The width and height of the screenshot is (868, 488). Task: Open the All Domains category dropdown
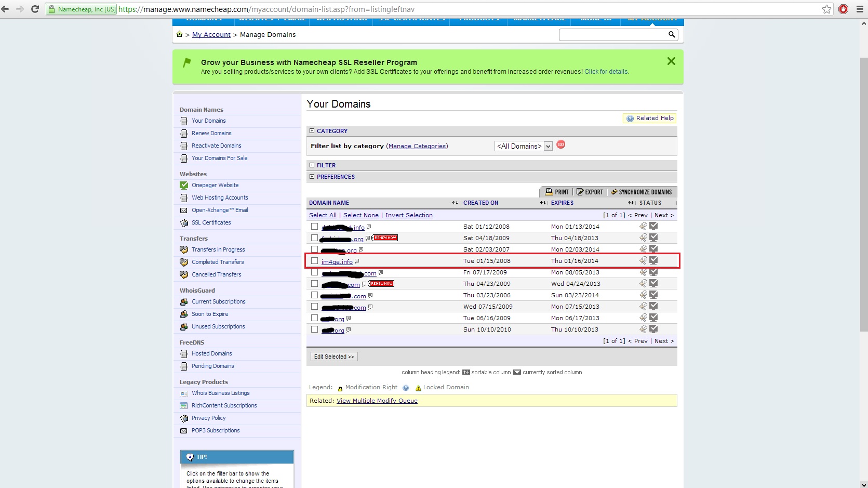[x=523, y=146]
